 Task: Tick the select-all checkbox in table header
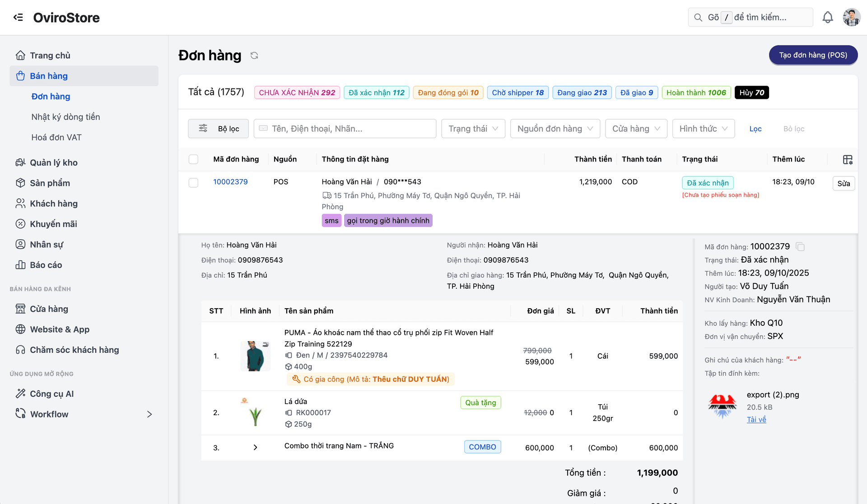click(193, 159)
